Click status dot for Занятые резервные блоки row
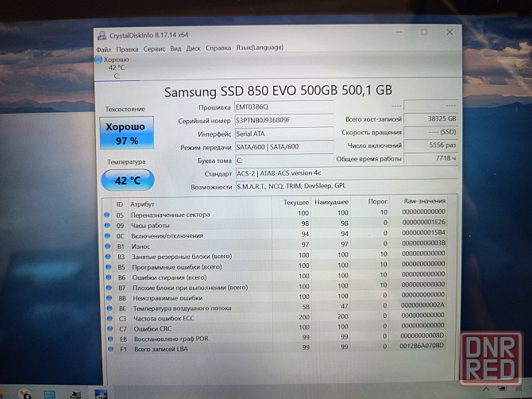The width and height of the screenshot is (532, 399). [108, 257]
